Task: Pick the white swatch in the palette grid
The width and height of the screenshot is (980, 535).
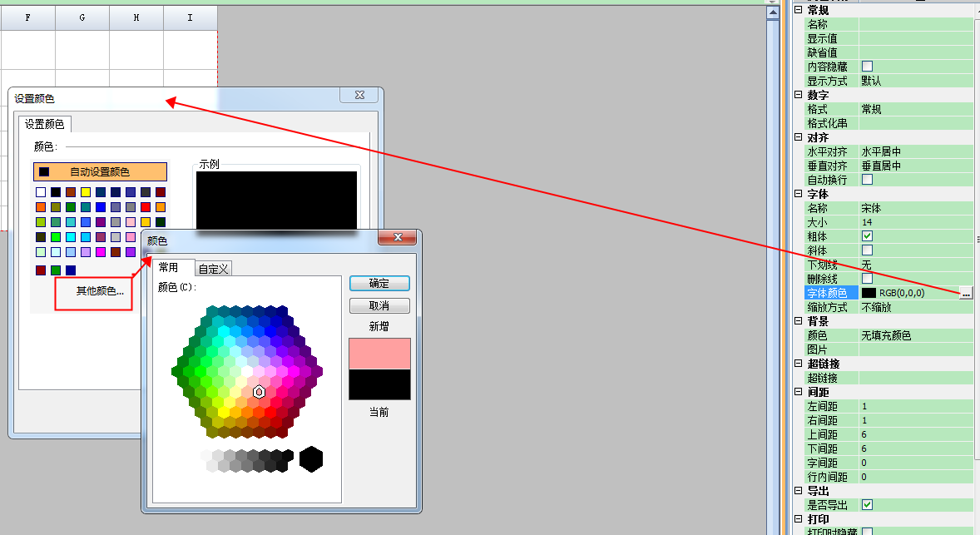Action: click(41, 192)
